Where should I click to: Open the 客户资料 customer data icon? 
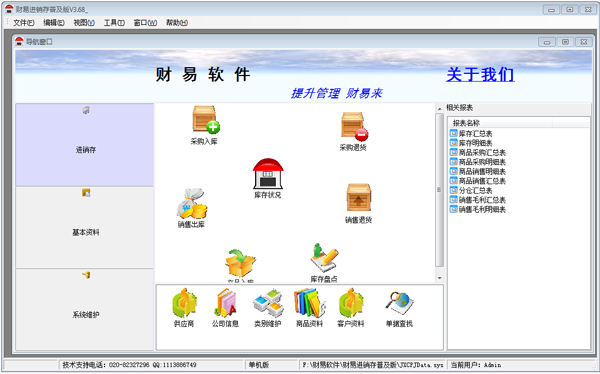(x=351, y=304)
